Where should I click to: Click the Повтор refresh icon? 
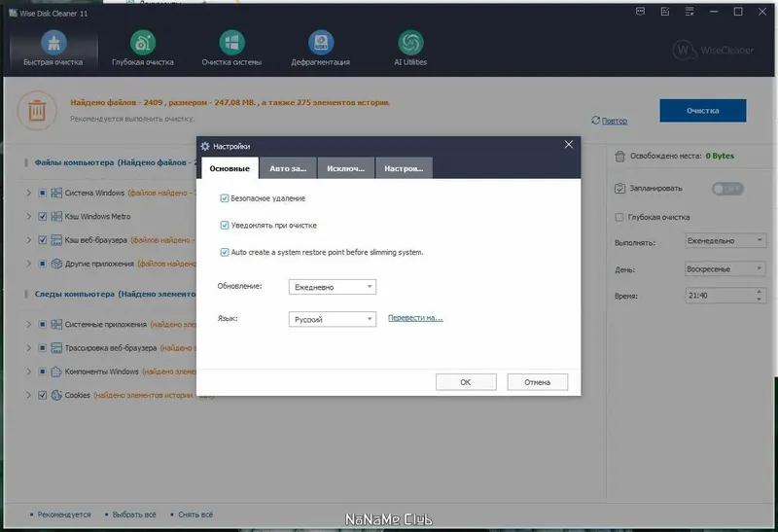pyautogui.click(x=595, y=120)
